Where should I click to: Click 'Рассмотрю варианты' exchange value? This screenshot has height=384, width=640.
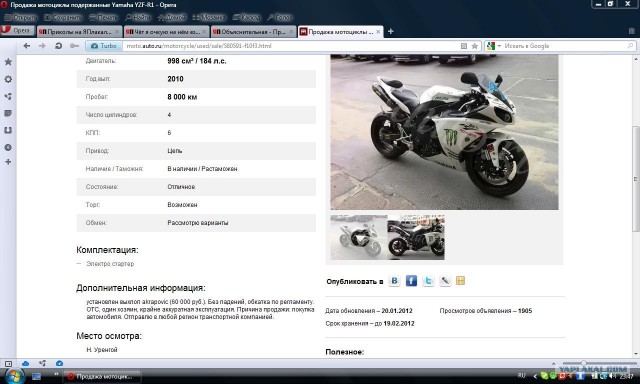[198, 223]
